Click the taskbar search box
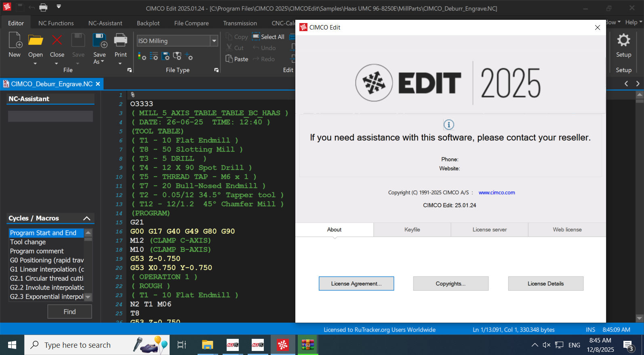644x355 pixels. [97, 345]
